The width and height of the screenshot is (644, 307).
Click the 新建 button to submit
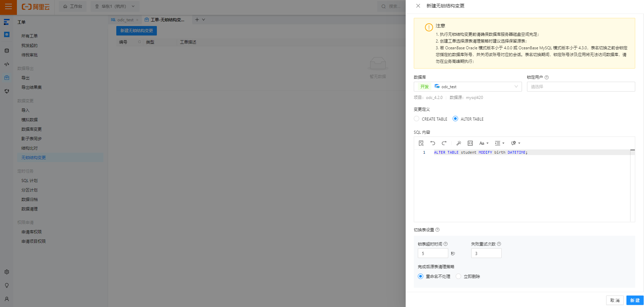(635, 300)
